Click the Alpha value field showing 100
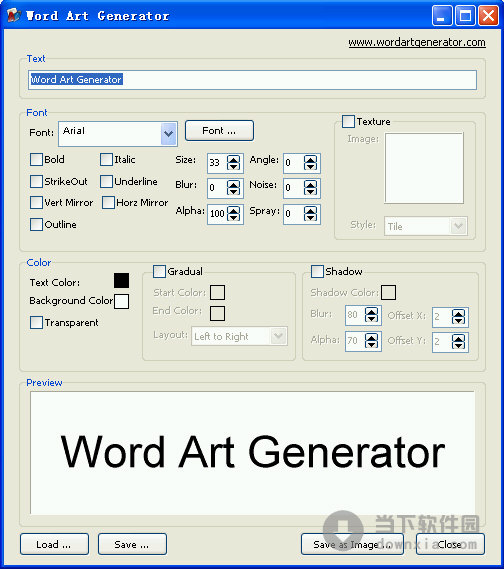Image resolution: width=504 pixels, height=569 pixels. (217, 213)
